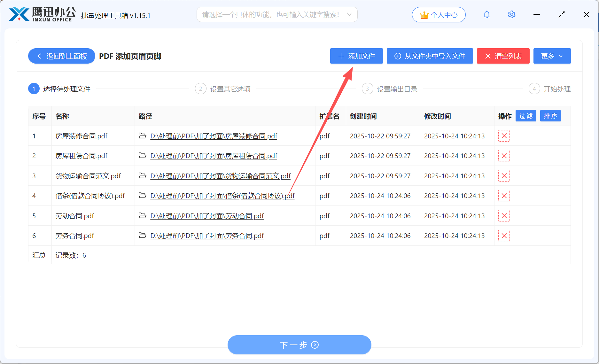Click the 过滤 filter button
This screenshot has width=599, height=364.
(526, 116)
